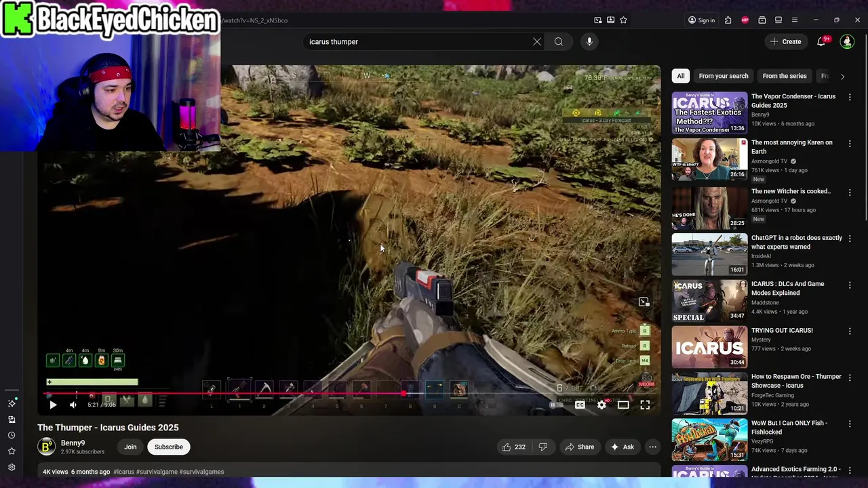Select 'From your search' chip
The height and width of the screenshot is (488, 868).
pos(724,76)
